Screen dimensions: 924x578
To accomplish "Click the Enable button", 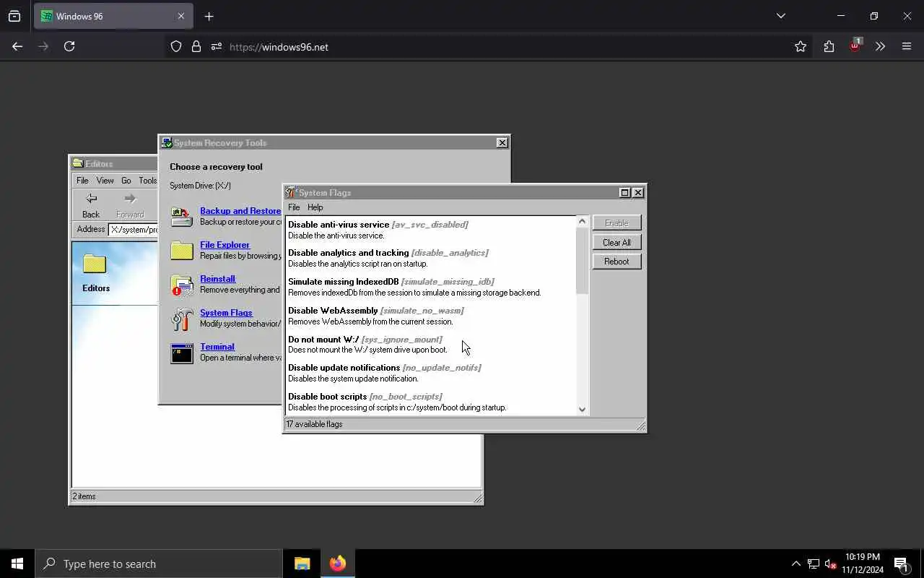I will click(x=616, y=223).
